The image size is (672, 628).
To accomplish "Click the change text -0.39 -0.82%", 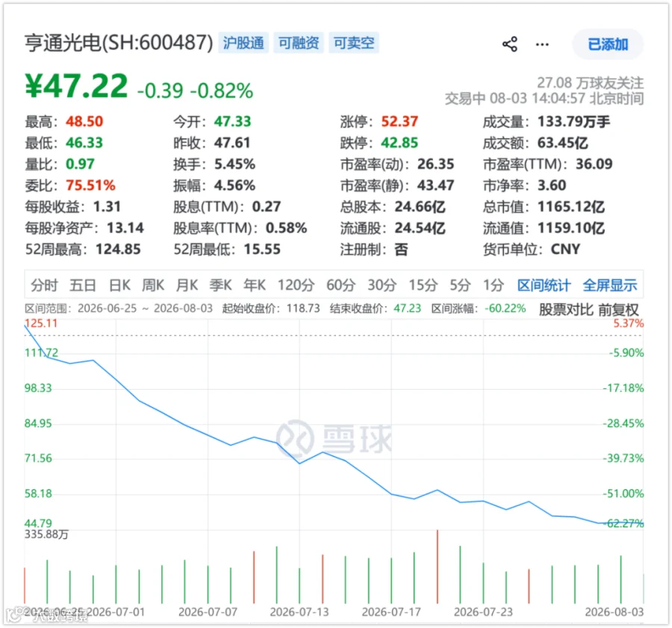I will (195, 90).
